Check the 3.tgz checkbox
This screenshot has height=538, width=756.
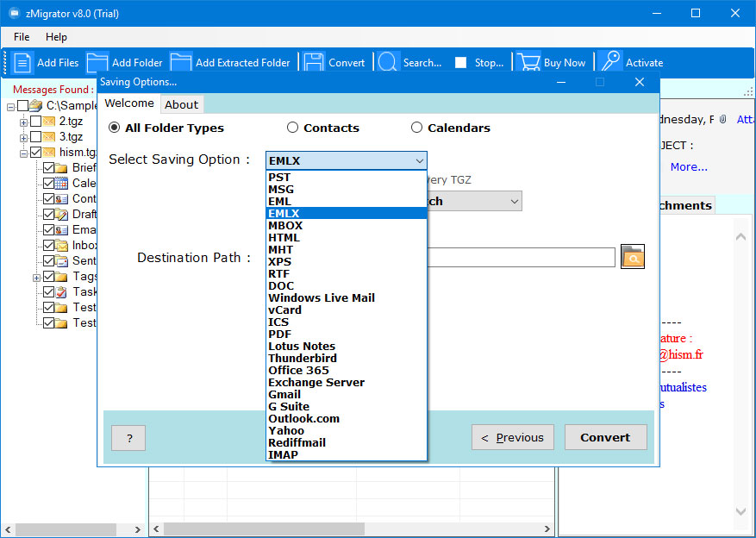(x=35, y=136)
